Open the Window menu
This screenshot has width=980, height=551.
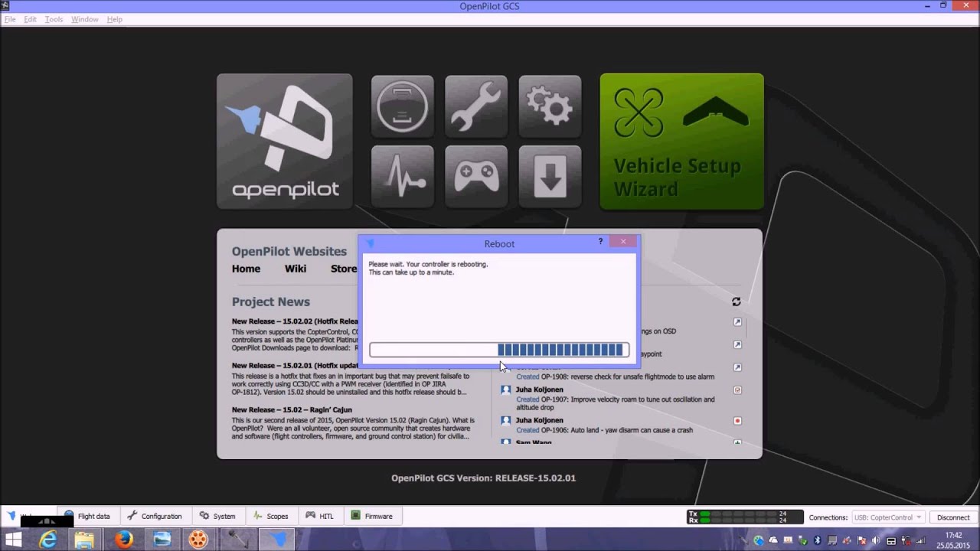coord(84,19)
